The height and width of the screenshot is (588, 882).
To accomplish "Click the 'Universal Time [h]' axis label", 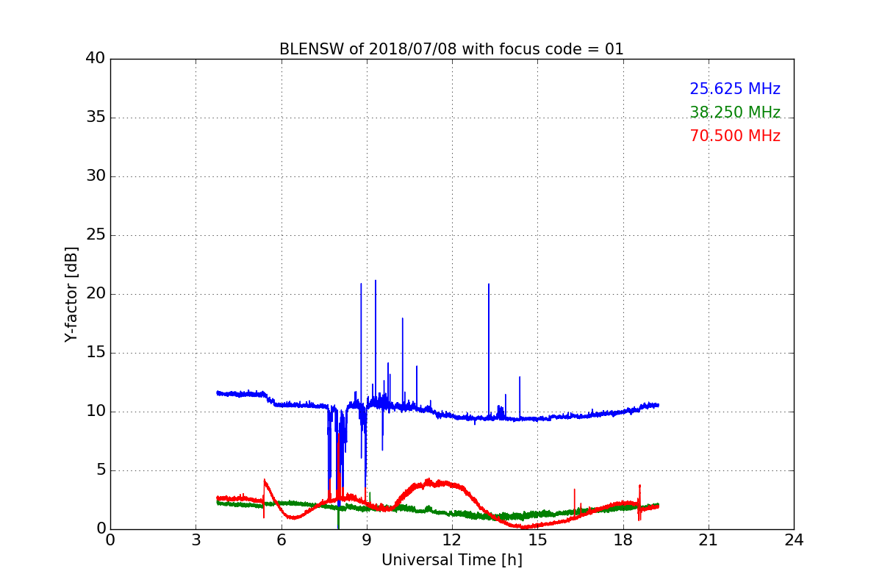I will (x=452, y=560).
